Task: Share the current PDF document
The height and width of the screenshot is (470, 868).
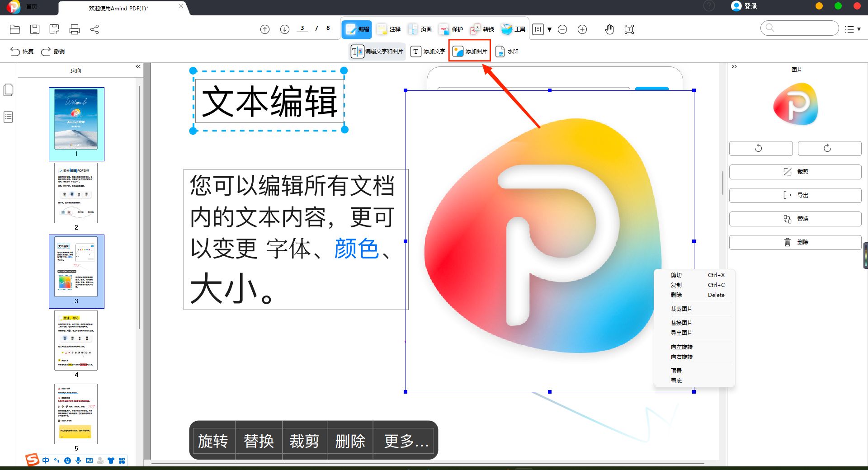Action: tap(95, 29)
